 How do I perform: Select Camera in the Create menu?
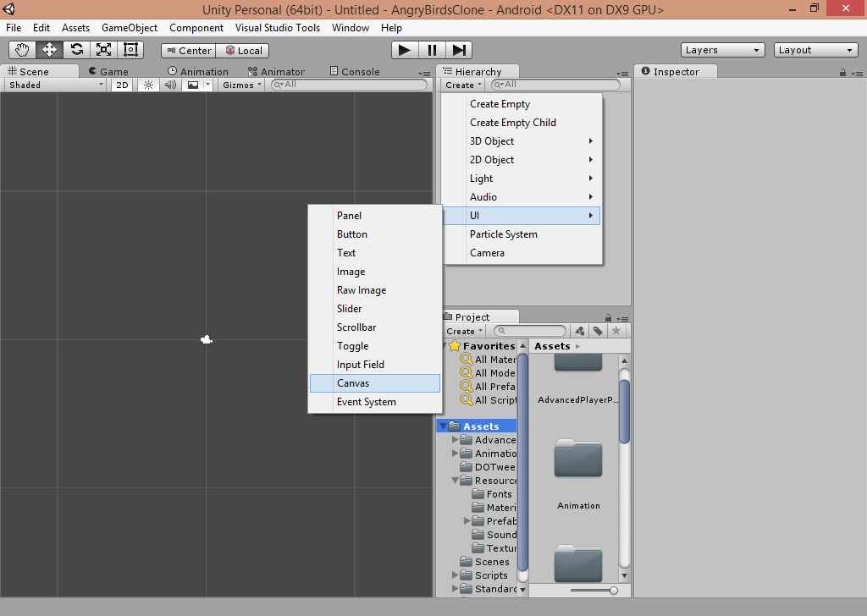point(522,253)
